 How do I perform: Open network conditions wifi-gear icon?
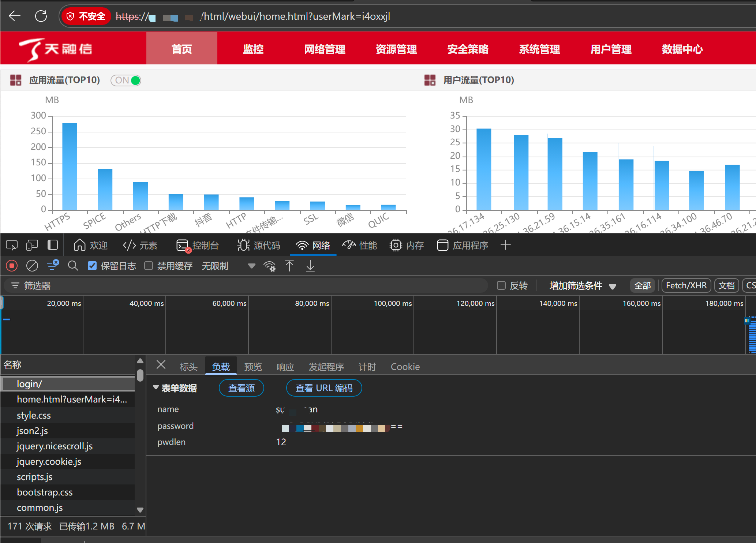[x=270, y=266]
